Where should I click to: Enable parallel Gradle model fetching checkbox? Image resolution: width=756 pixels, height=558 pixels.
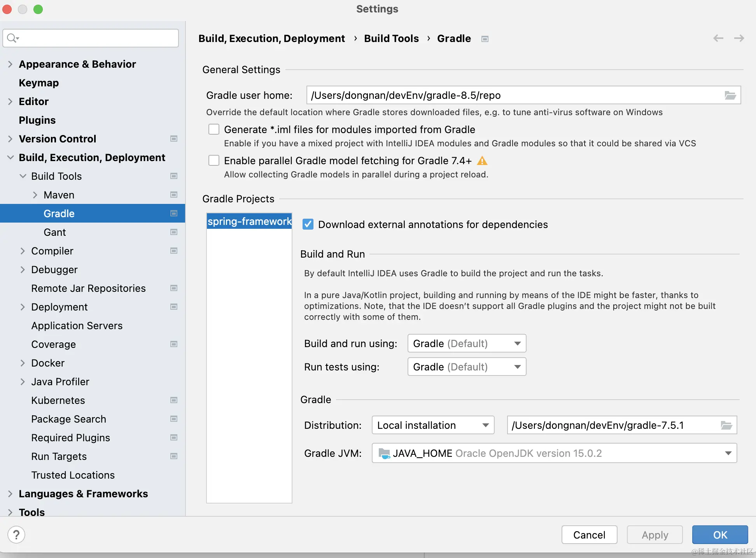[x=214, y=160]
